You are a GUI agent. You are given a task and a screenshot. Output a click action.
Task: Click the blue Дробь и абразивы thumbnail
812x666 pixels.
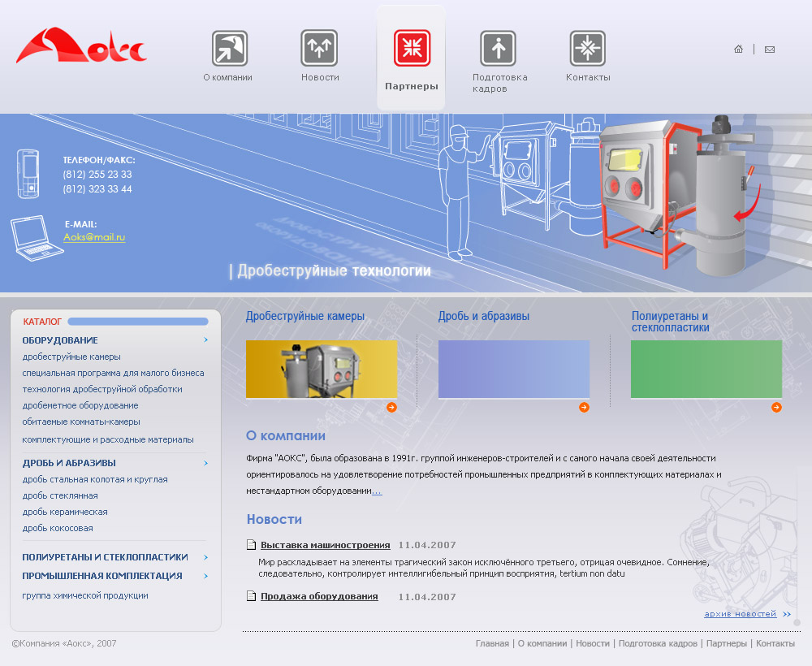point(514,370)
